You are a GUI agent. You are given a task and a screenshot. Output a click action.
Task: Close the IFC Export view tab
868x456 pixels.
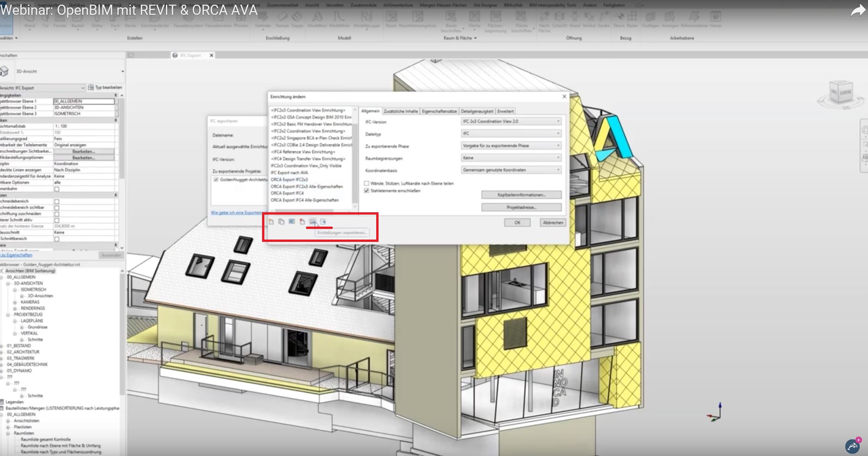point(212,55)
